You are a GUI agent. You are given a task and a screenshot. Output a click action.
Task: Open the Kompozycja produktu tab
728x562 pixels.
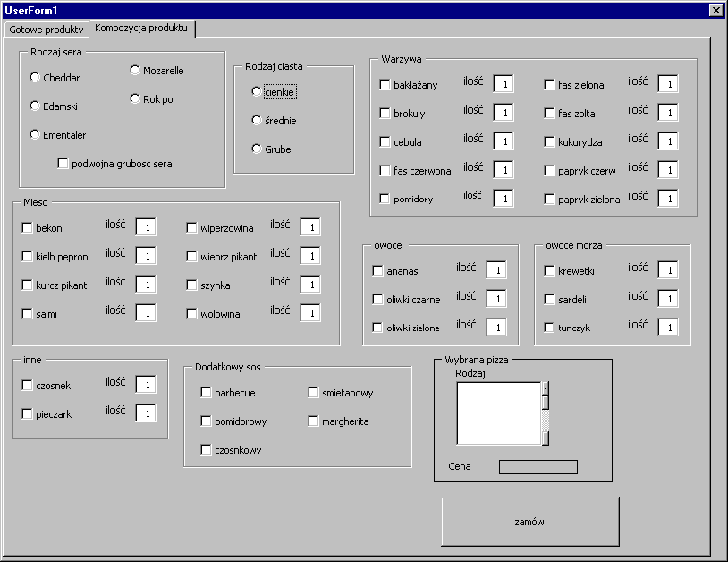click(141, 29)
